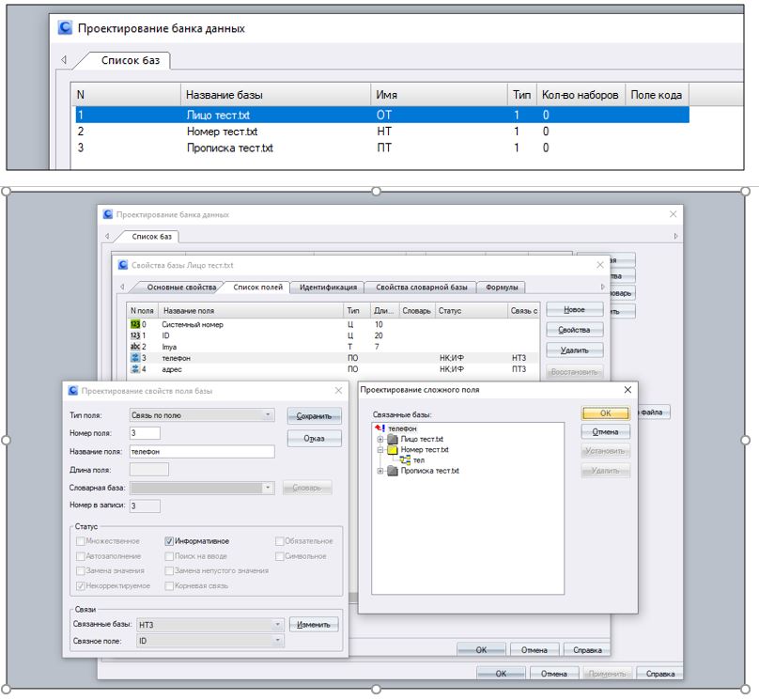Click the gray folder icon of Прописка тест.txt
The image size is (759, 700).
393,471
